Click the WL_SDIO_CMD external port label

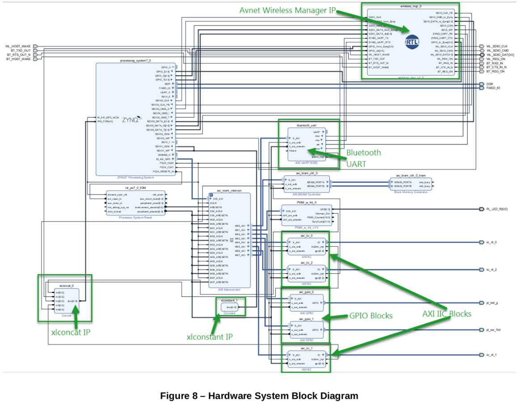click(498, 51)
